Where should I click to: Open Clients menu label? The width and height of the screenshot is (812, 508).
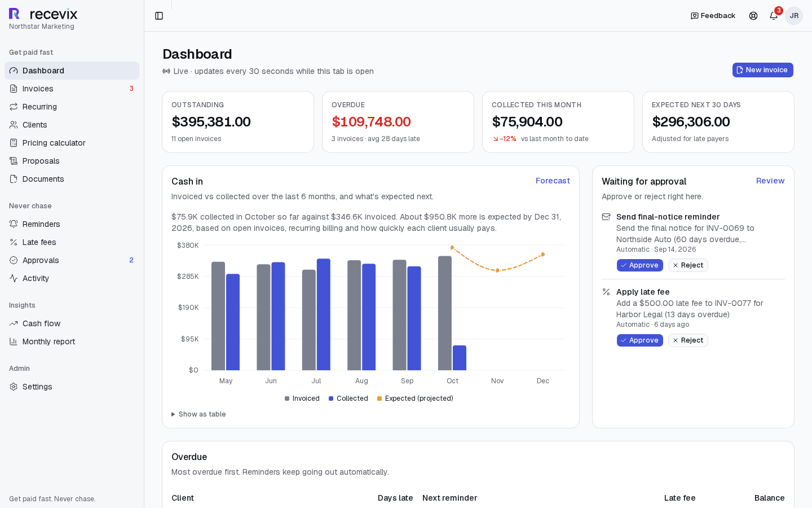coord(35,125)
